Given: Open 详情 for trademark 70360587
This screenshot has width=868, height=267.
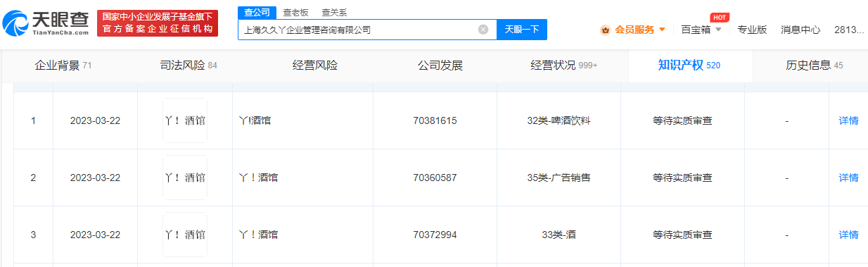Looking at the screenshot, I should pos(848,178).
